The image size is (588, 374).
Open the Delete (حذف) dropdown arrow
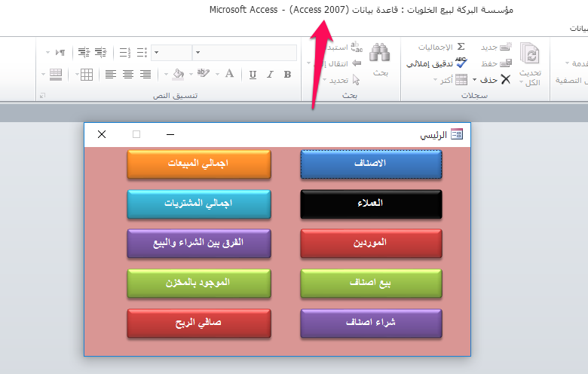coord(474,79)
